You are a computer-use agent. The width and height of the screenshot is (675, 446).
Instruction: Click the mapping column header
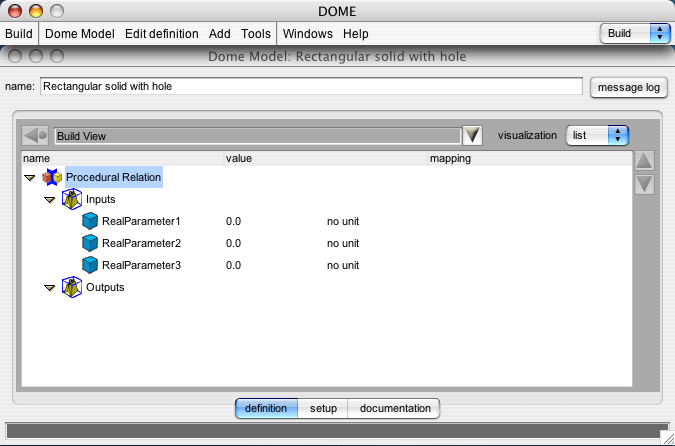530,158
